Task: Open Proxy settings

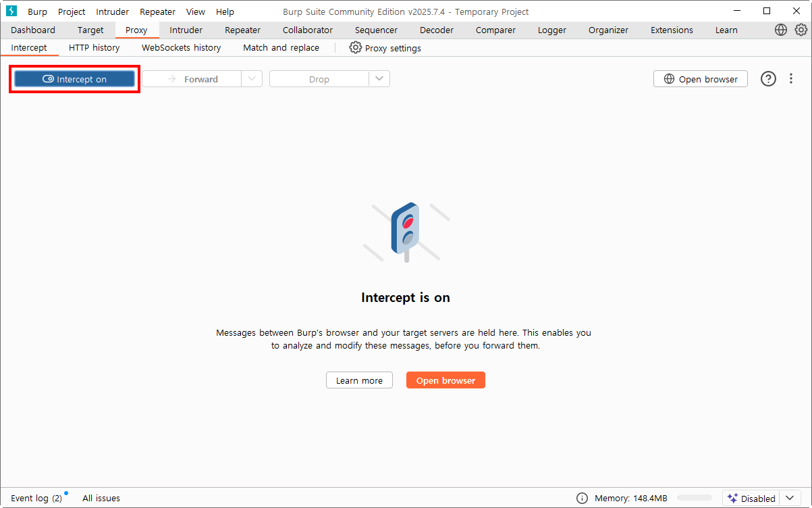Action: click(x=385, y=48)
